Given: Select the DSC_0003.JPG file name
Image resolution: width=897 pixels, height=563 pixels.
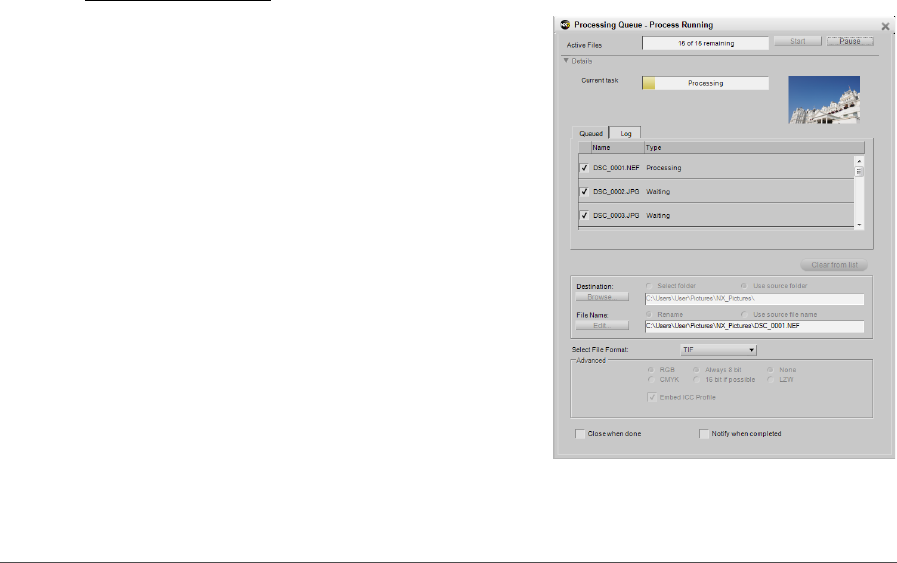Looking at the screenshot, I should (x=616, y=216).
